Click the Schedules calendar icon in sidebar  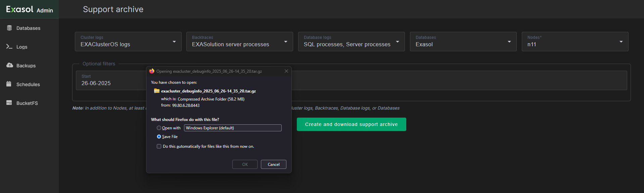(x=9, y=84)
